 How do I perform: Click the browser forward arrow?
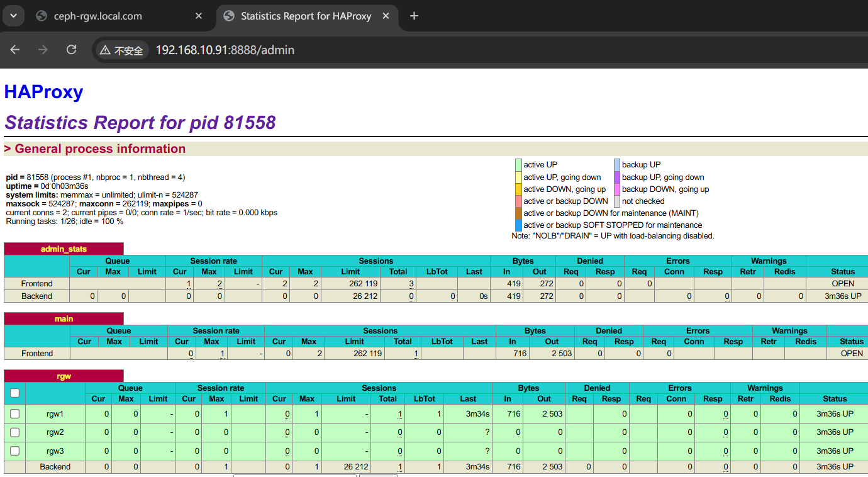[43, 50]
